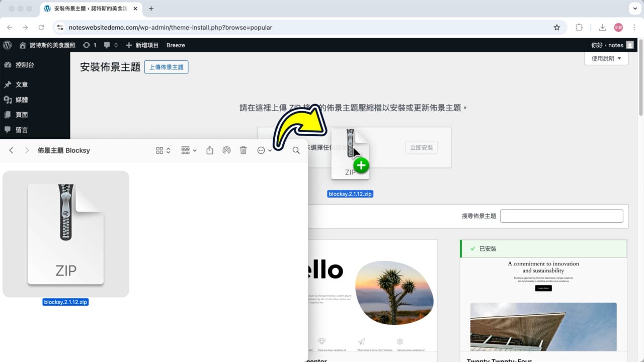Click the magnifying glass search icon in Finder

point(296,150)
